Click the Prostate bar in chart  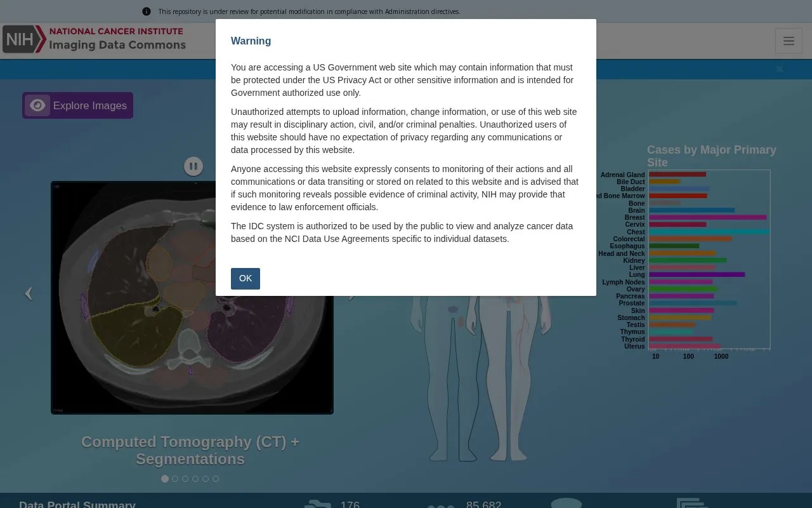(693, 304)
